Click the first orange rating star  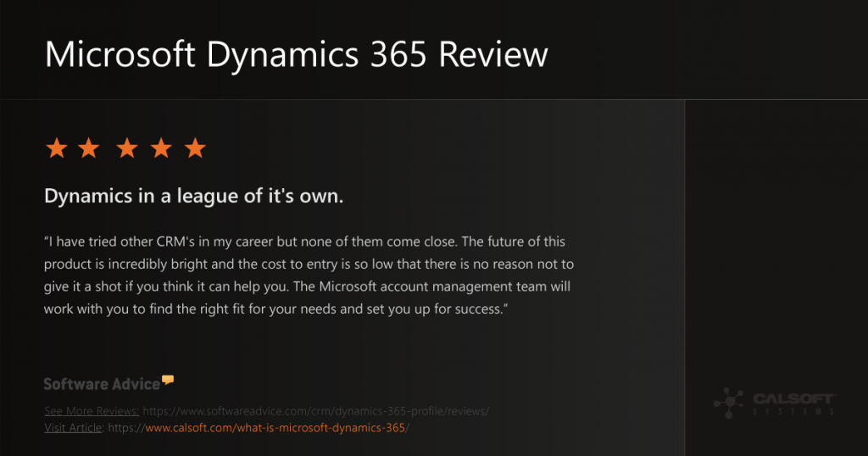coord(57,148)
